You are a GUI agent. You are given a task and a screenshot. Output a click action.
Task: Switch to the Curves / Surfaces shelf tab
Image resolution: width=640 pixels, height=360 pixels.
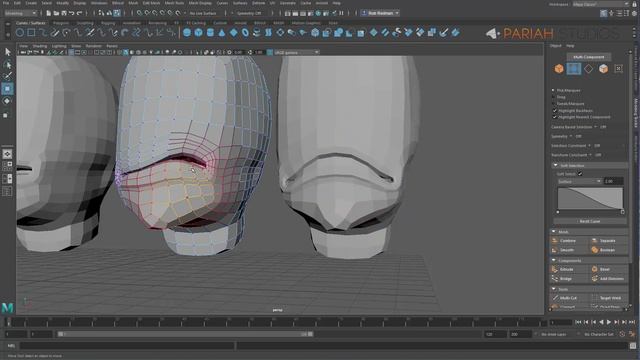31,23
